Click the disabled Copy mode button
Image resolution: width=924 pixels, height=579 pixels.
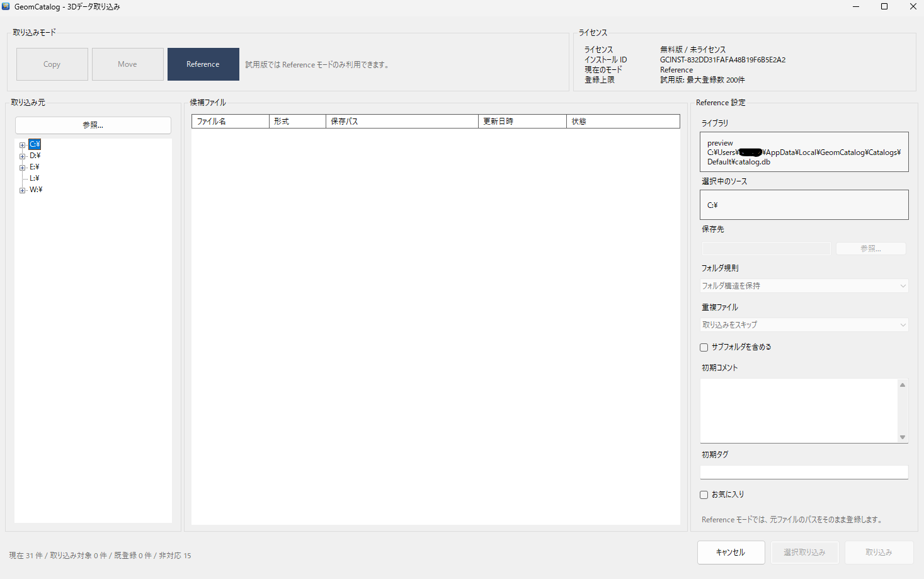(x=52, y=64)
